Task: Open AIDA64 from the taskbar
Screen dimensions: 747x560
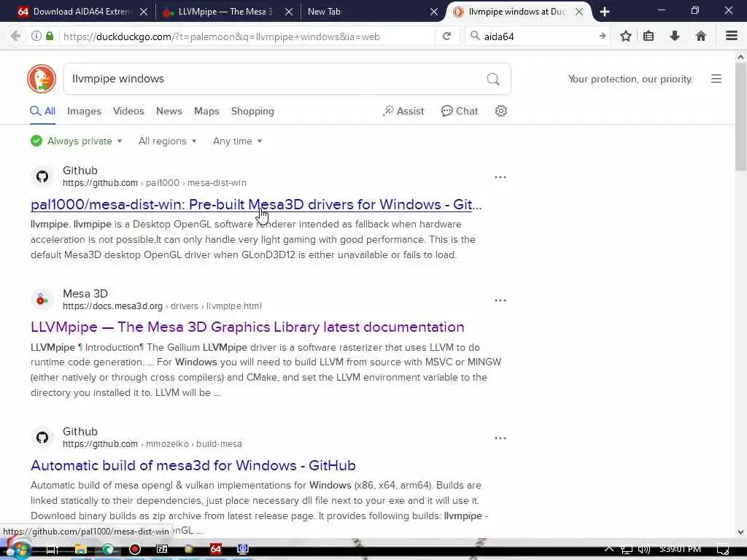Action: [x=216, y=549]
